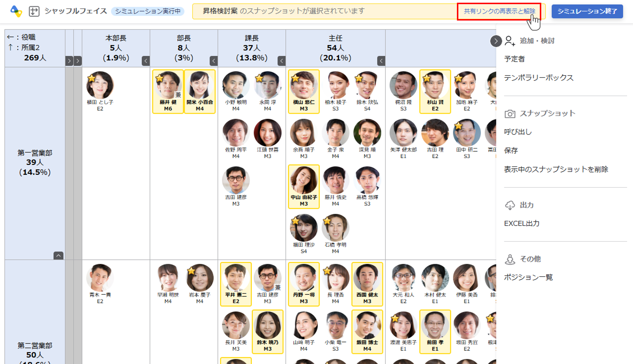Select 丹野 一将 M3 employee card

coord(304,284)
